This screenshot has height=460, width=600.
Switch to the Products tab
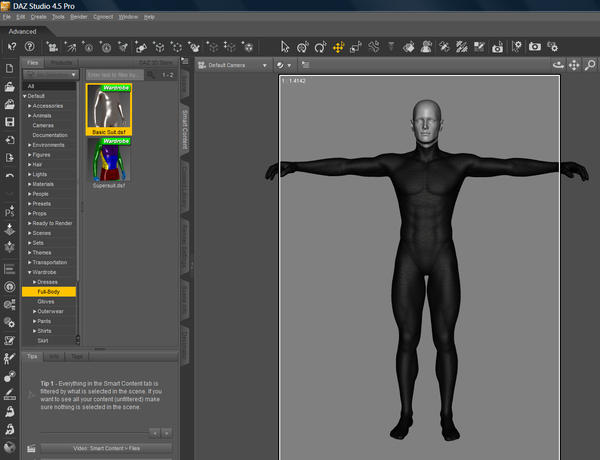coord(61,62)
